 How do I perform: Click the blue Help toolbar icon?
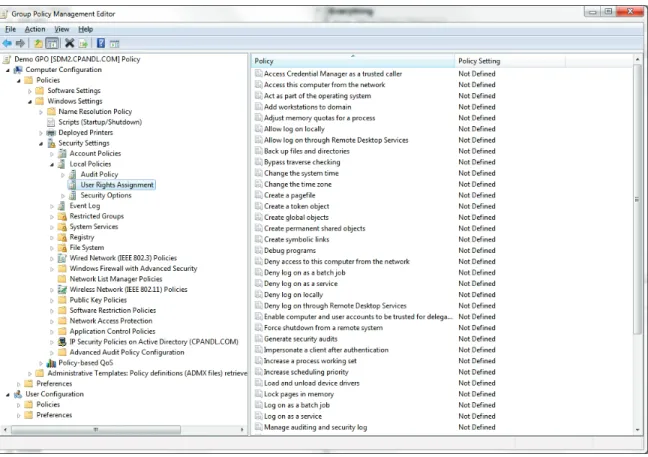point(101,43)
